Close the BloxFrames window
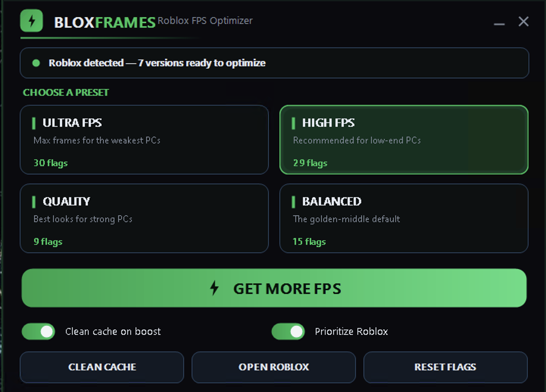Image resolution: width=546 pixels, height=392 pixels. (523, 21)
